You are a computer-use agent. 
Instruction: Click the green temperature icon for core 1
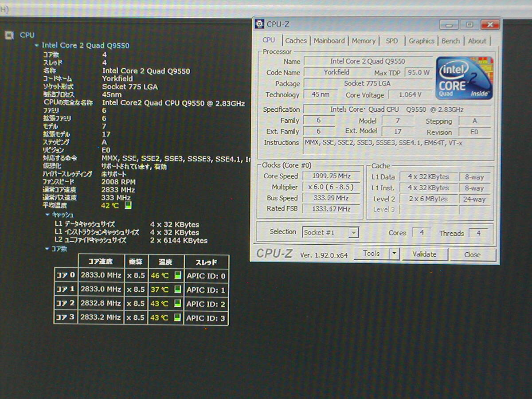pyautogui.click(x=177, y=289)
